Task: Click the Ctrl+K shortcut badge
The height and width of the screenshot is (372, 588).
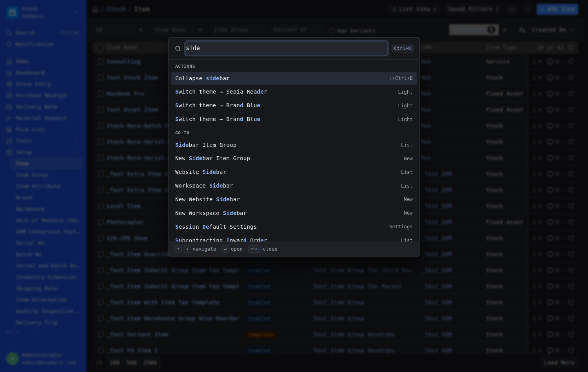Action: point(402,48)
